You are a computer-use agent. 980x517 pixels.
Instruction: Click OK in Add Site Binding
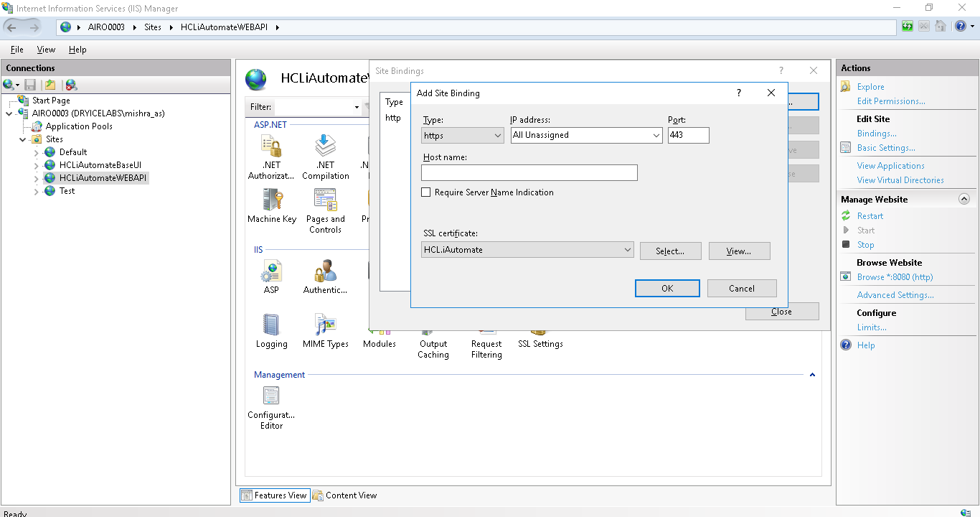[667, 289]
